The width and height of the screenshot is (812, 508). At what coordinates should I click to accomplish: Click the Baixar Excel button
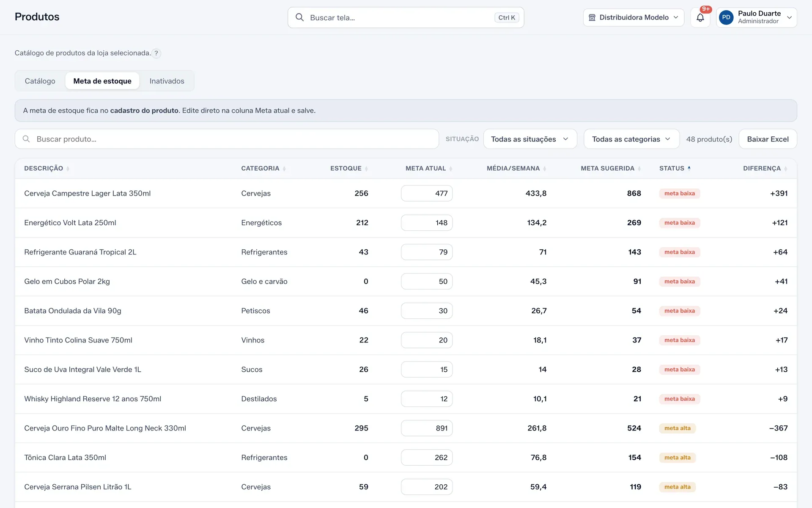[768, 139]
